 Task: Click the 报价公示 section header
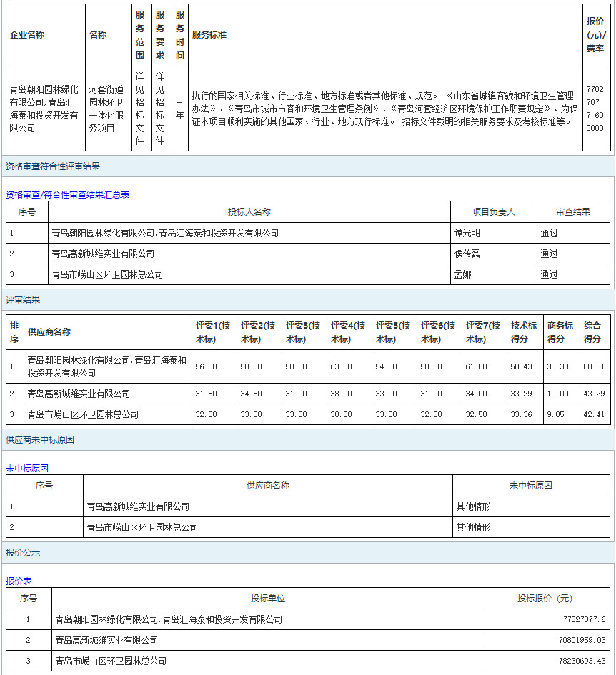click(x=23, y=553)
